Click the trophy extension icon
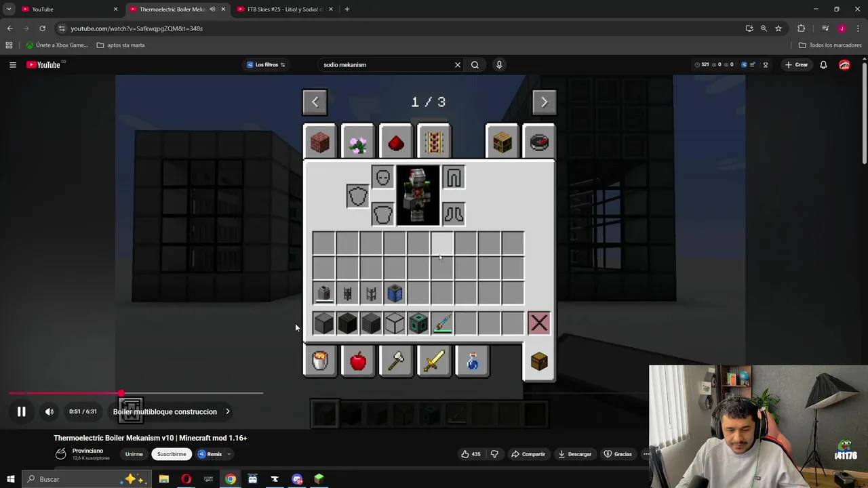Screen dimensions: 868x488 pos(766,64)
